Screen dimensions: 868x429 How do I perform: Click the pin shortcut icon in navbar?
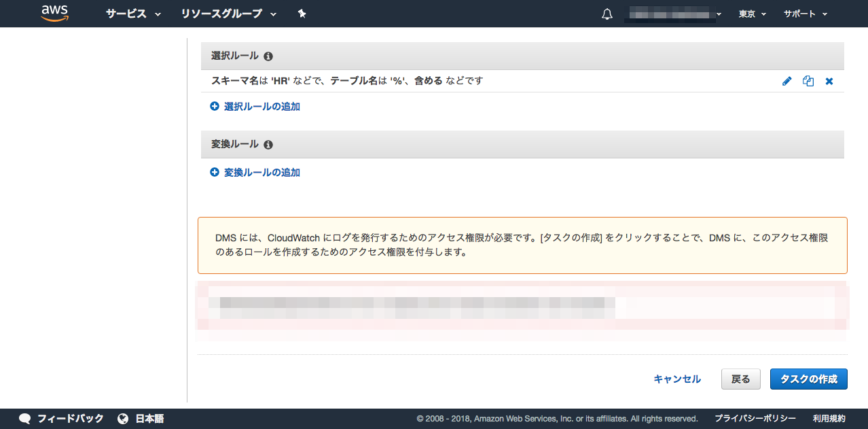tap(302, 14)
